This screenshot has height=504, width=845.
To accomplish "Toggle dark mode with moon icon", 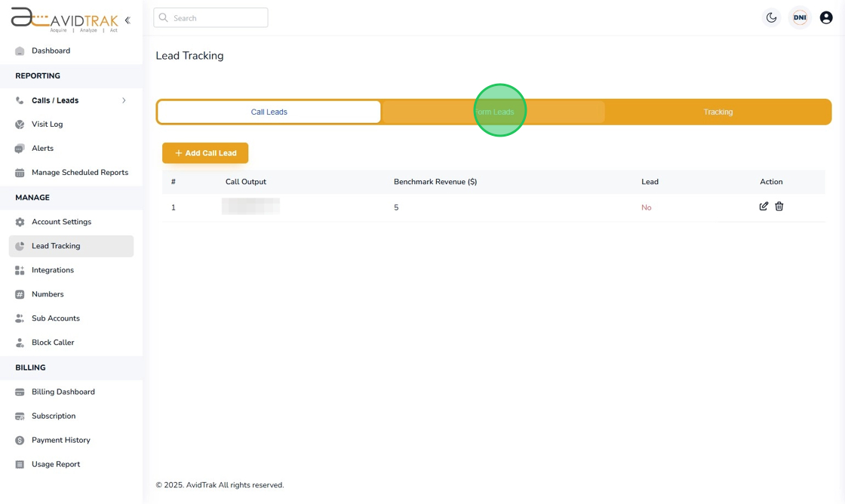I will (x=772, y=18).
